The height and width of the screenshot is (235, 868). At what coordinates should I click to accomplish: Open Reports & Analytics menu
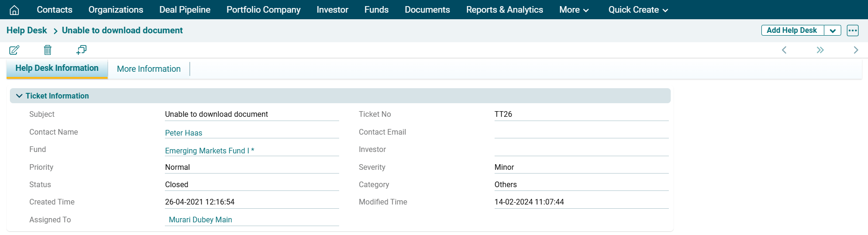[504, 10]
